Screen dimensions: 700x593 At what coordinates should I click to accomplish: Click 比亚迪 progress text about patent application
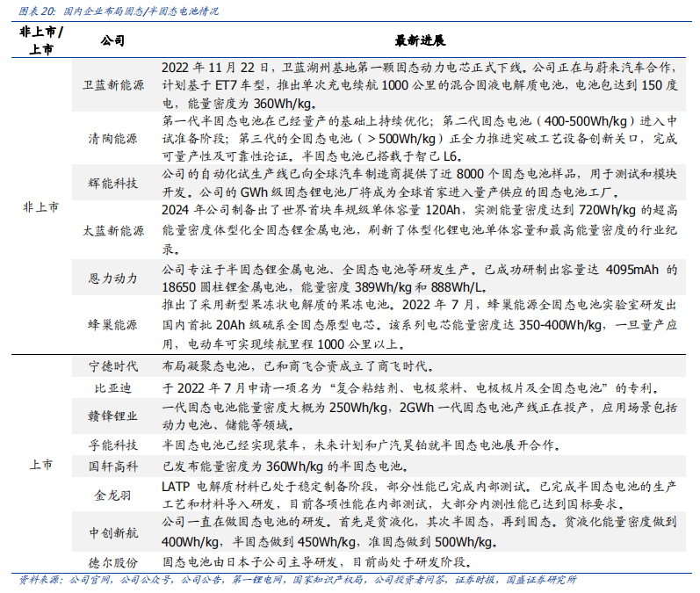coord(411,388)
